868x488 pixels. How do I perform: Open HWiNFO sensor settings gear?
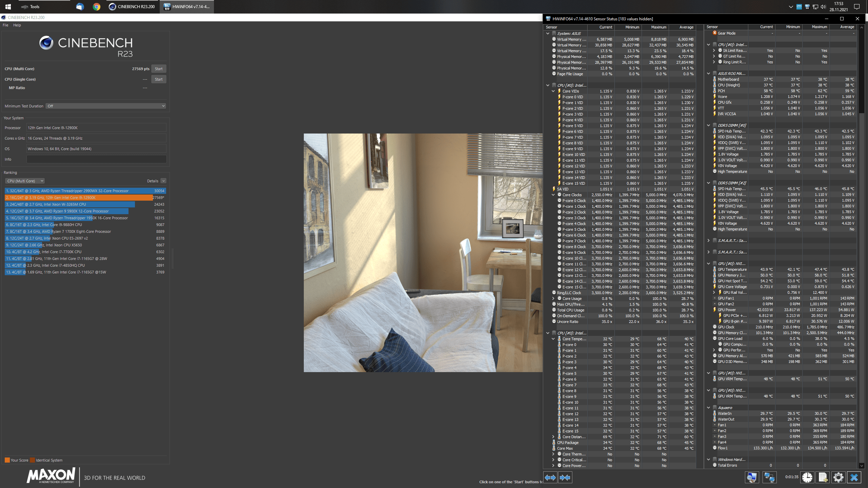[x=838, y=477]
